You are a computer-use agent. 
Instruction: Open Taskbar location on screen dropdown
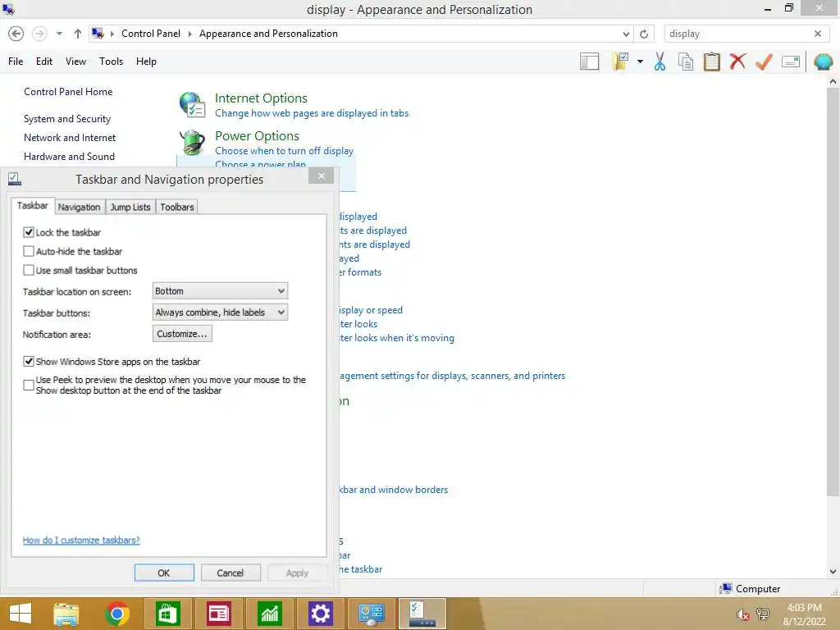[x=220, y=291]
